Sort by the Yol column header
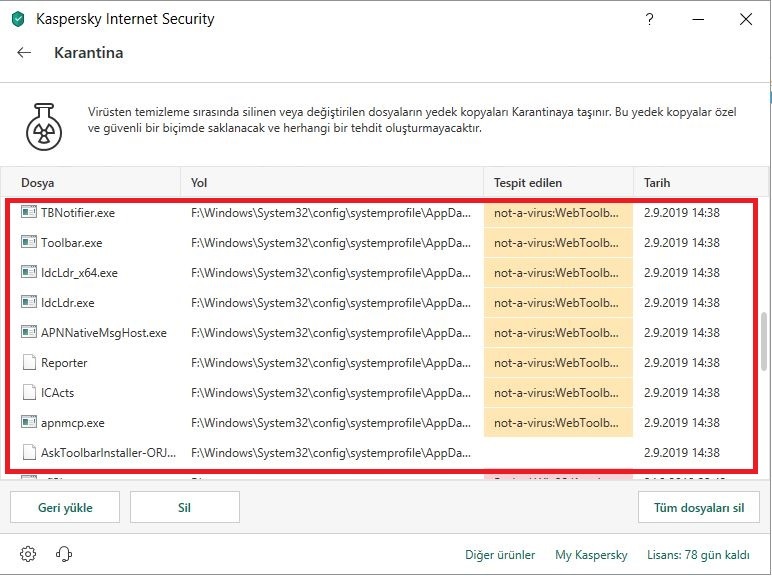The width and height of the screenshot is (772, 577). point(199,183)
